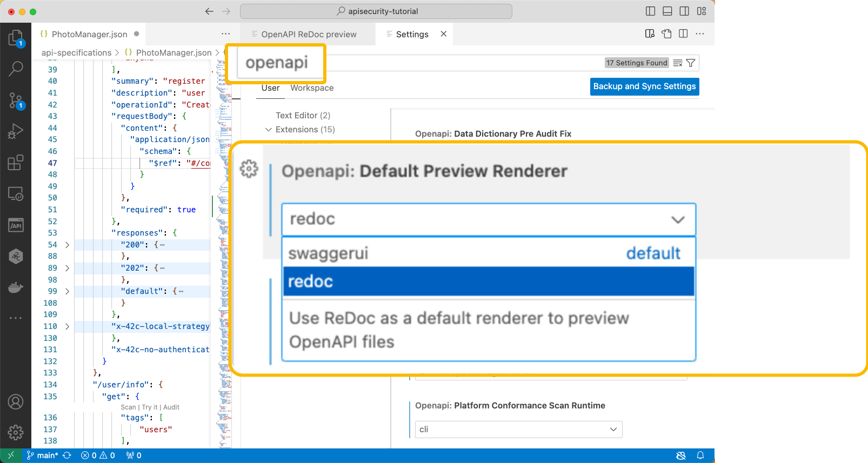The image size is (868, 463).
Task: Open Customize Layout options
Action: click(702, 11)
